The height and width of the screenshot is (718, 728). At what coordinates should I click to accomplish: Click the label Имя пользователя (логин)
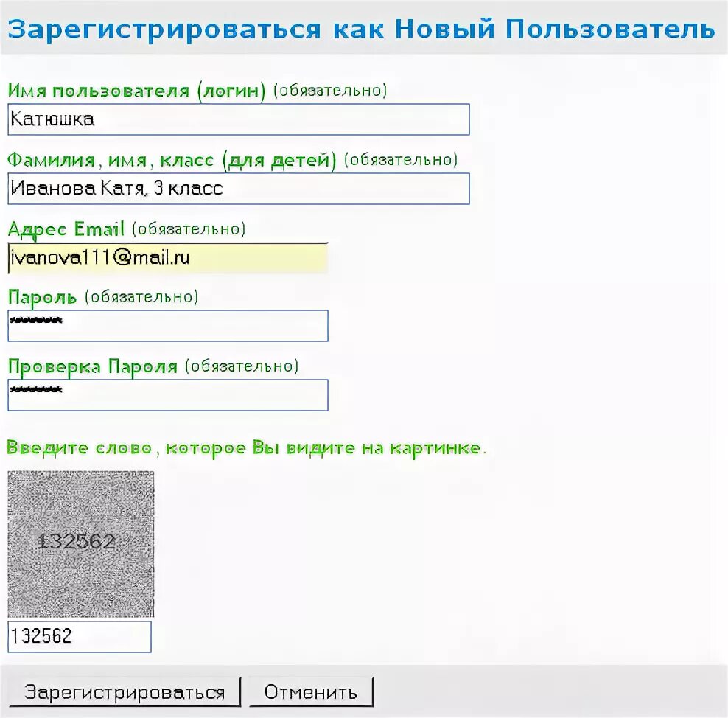click(136, 91)
